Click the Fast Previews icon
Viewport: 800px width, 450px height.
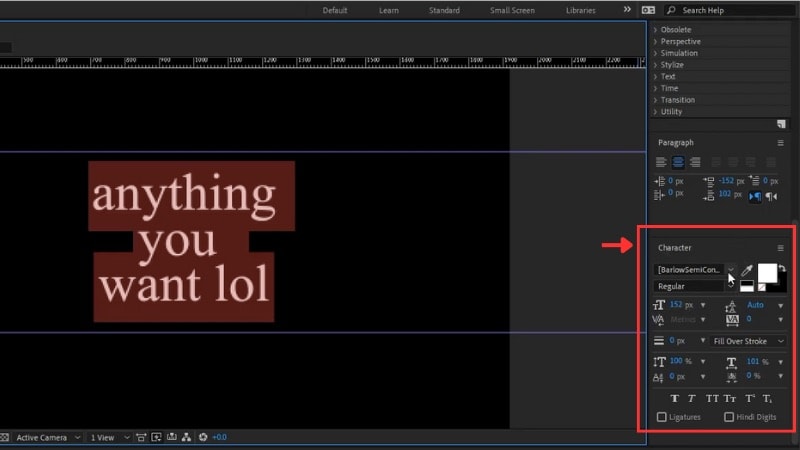tap(157, 437)
